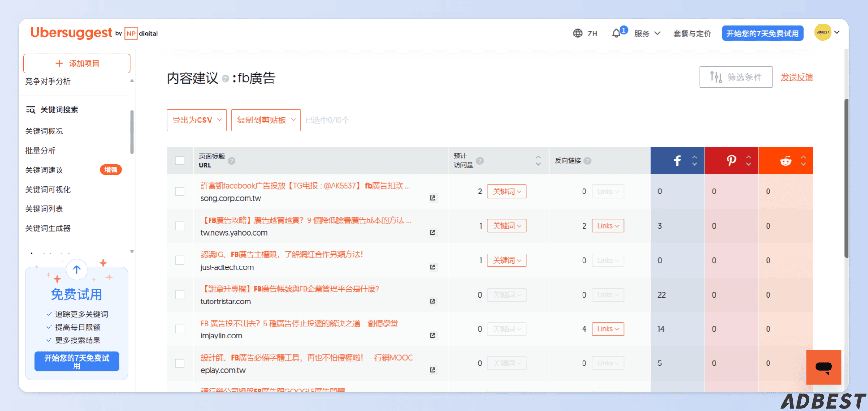This screenshot has height=411, width=868.
Task: Check the just-adtech.com row checkbox
Action: 180,260
